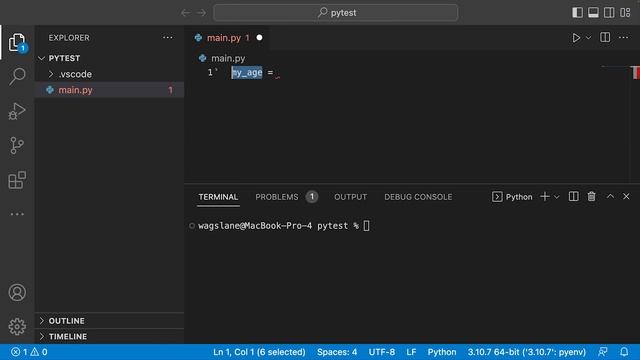640x360 pixels.
Task: Open run options dropdown arrow
Action: [589, 38]
